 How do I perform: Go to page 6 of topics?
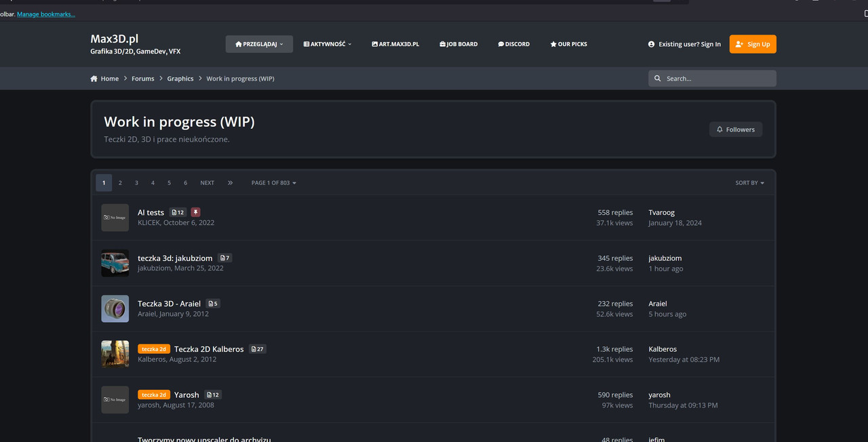point(185,183)
